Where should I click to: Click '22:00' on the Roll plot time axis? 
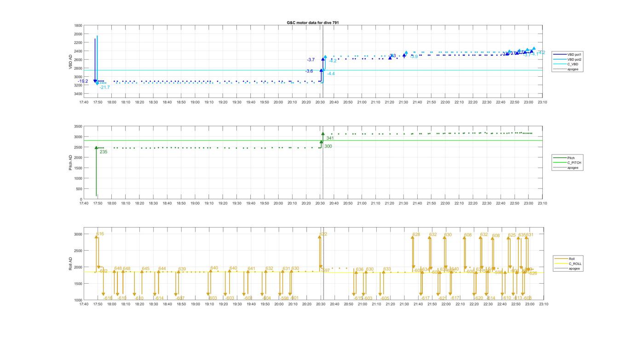445,304
